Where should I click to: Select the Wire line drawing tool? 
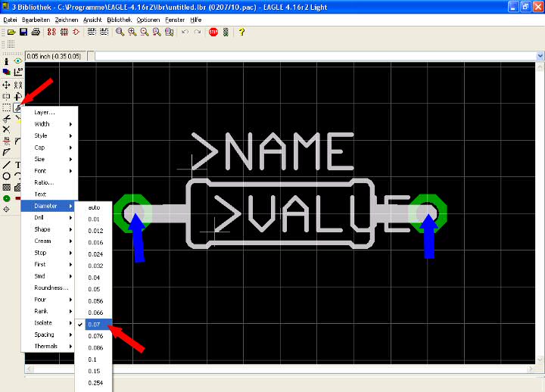[x=7, y=164]
